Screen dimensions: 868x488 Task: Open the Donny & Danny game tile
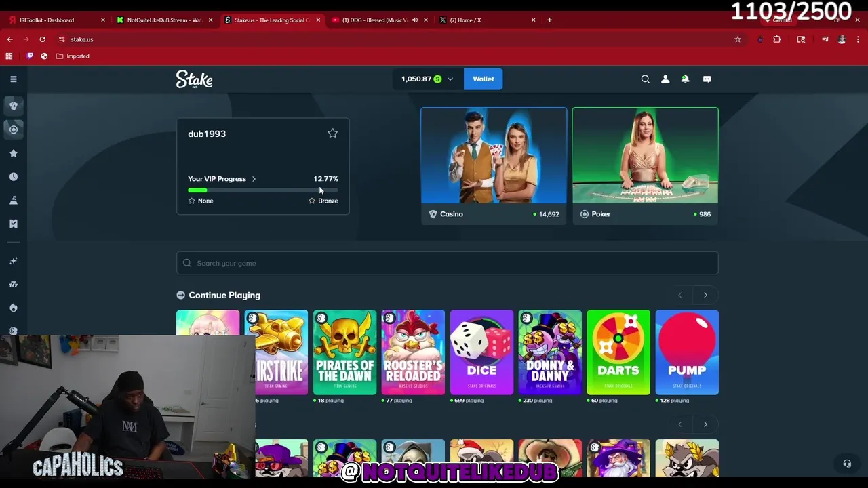click(550, 352)
